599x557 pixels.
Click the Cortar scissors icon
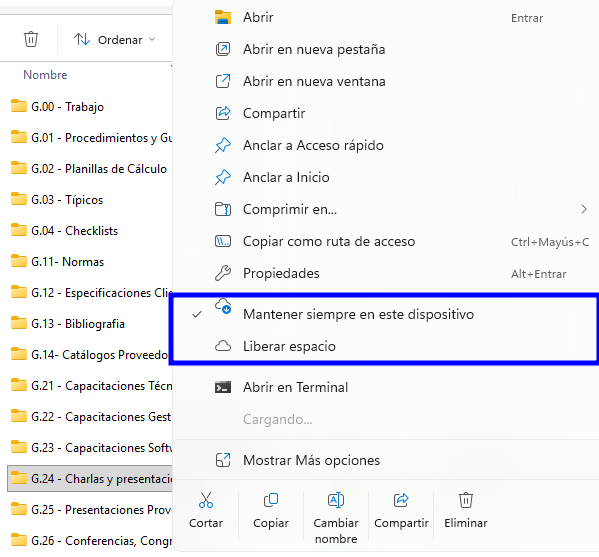click(206, 500)
